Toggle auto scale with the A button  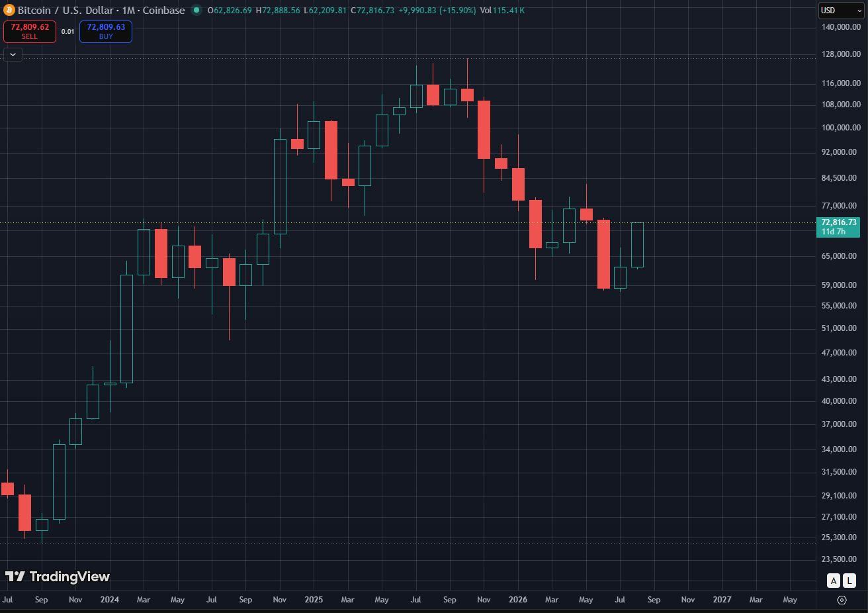click(x=834, y=581)
